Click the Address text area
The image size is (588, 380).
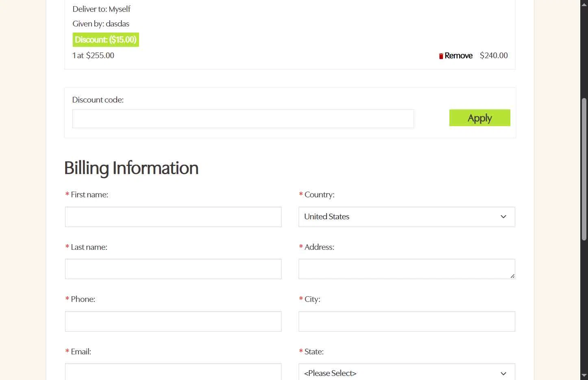tap(407, 269)
